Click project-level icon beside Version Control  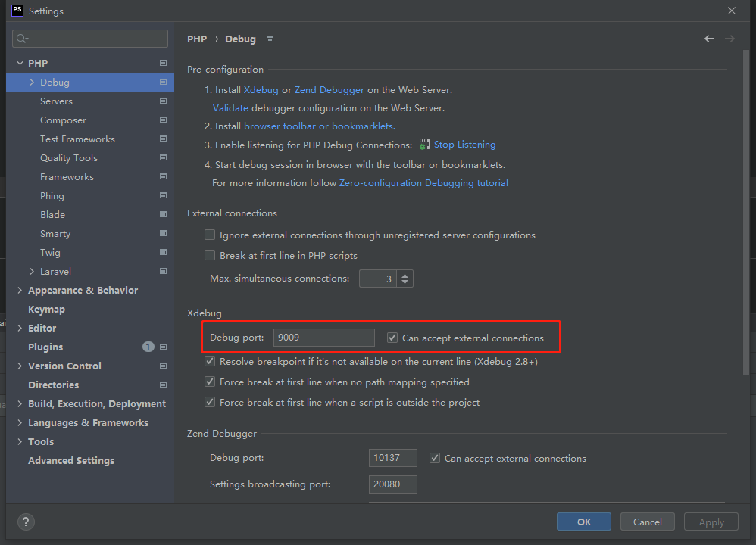tap(163, 366)
